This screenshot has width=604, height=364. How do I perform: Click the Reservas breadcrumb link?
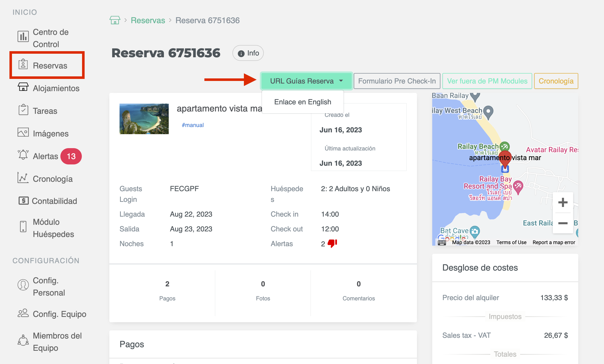pyautogui.click(x=148, y=20)
